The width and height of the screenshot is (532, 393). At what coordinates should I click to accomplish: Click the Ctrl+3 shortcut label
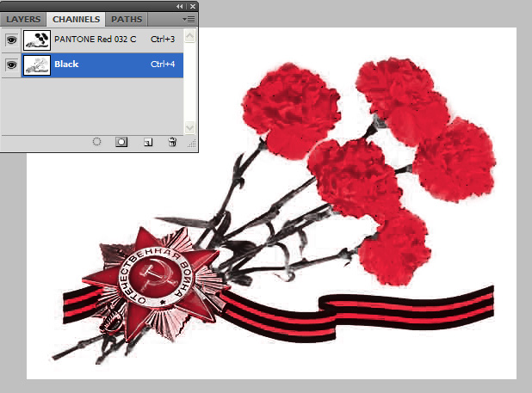(x=163, y=40)
